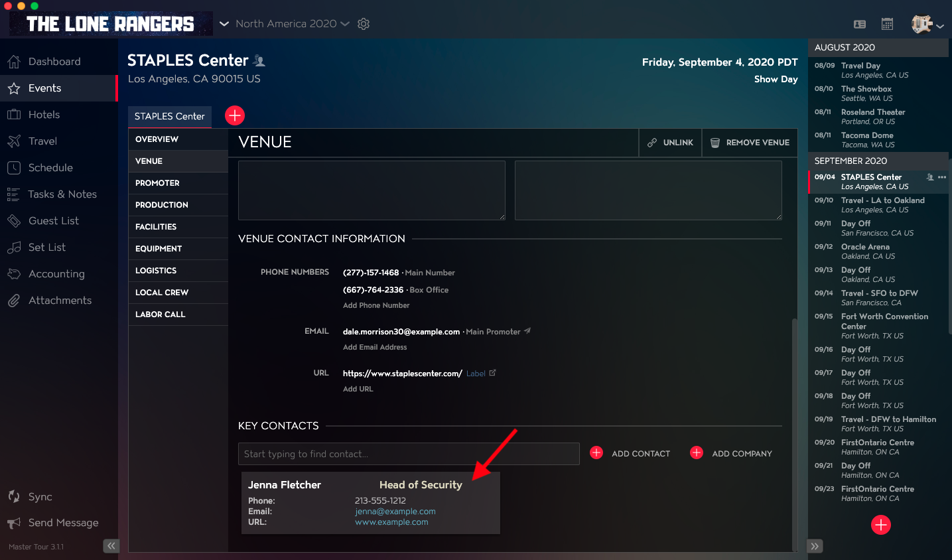Open the user avatar dropdown menu
This screenshot has height=560, width=952.
tap(927, 25)
